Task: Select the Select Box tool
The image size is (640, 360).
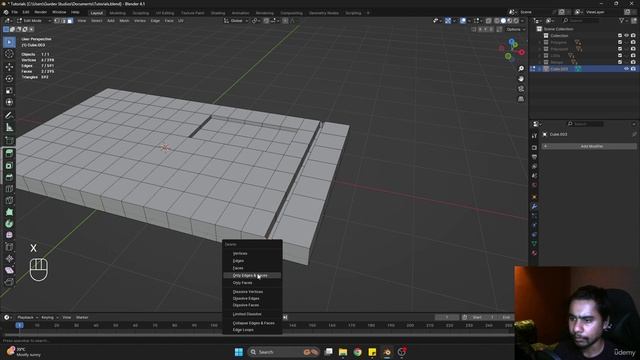Action: point(9,42)
